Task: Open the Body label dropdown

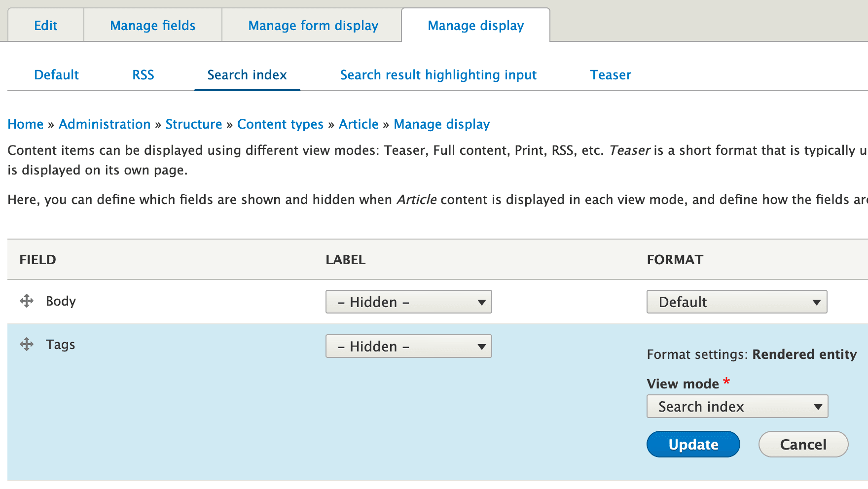Action: click(x=408, y=302)
